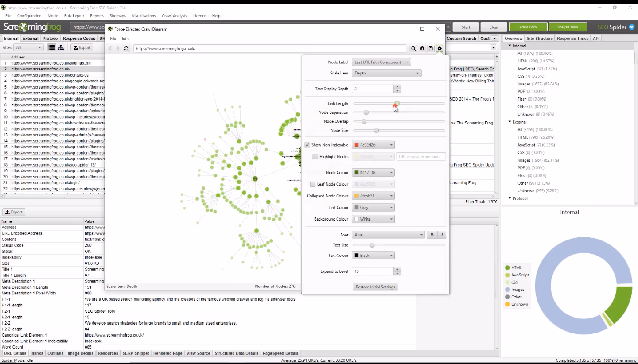638x364 pixels.
Task: Click the Node Separation slider handle
Action: [366, 112]
